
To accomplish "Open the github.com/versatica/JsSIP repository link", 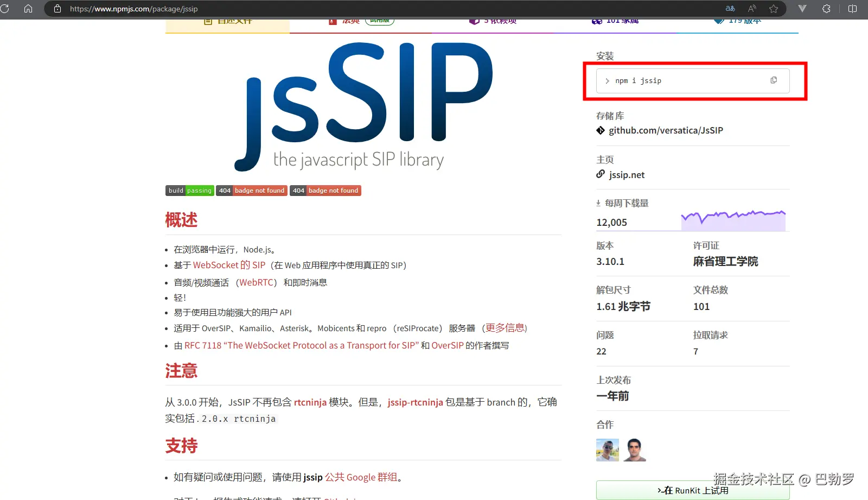I will 666,130.
